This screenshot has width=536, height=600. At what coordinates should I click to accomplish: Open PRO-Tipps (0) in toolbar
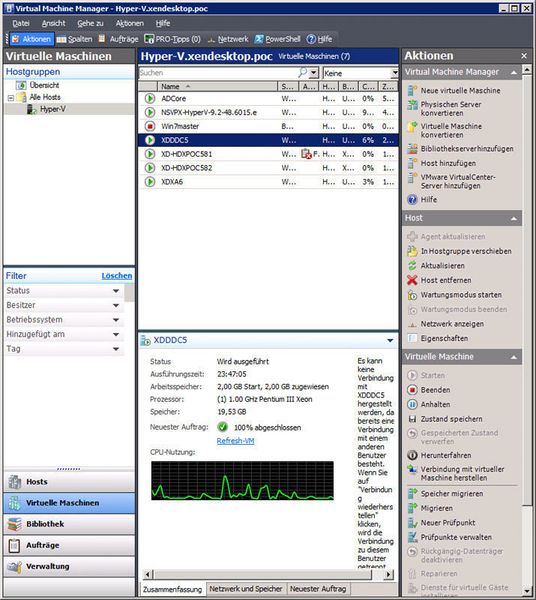pos(173,39)
